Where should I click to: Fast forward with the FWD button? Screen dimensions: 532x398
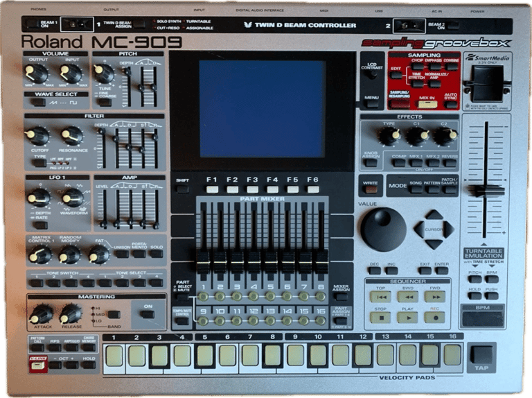point(434,297)
